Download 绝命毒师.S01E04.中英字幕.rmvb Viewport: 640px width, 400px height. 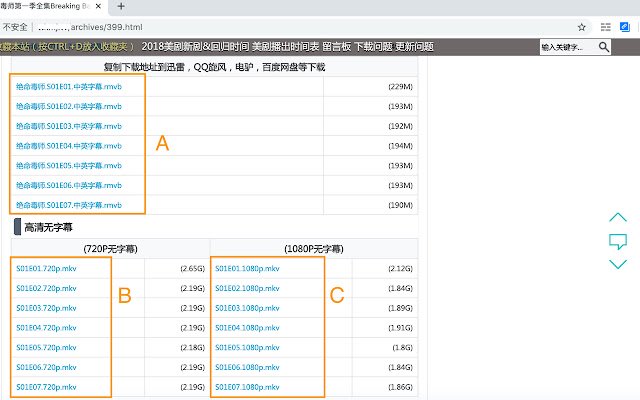tap(69, 146)
